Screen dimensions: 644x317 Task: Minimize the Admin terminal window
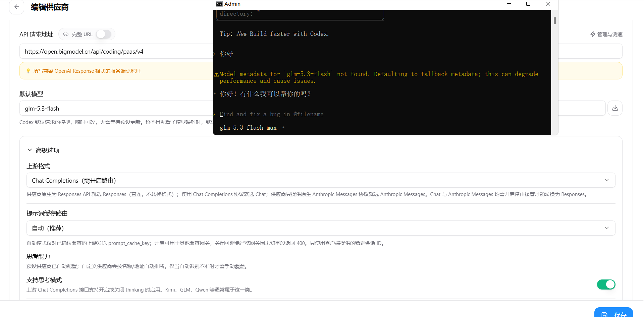509,4
